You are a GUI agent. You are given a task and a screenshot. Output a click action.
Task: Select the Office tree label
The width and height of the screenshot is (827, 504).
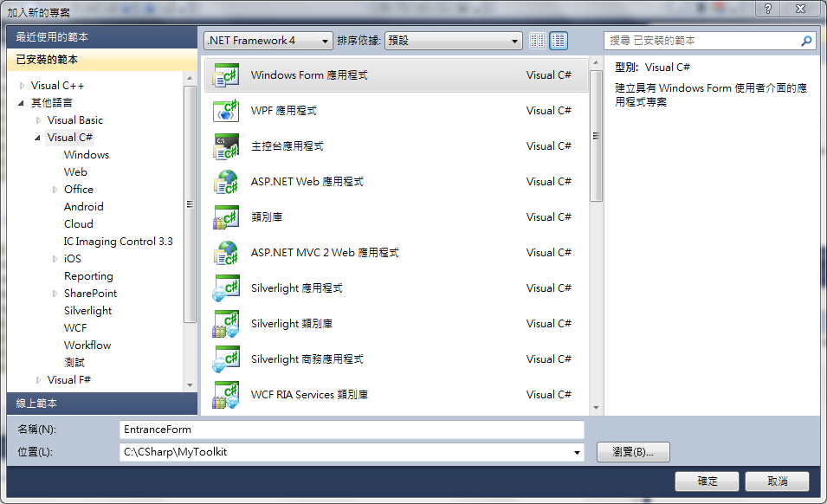point(79,190)
